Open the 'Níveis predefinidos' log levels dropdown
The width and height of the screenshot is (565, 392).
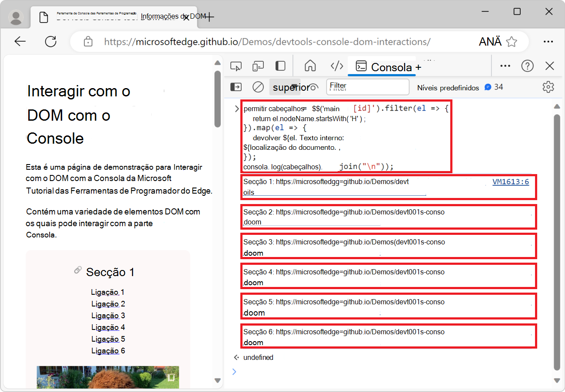449,87
